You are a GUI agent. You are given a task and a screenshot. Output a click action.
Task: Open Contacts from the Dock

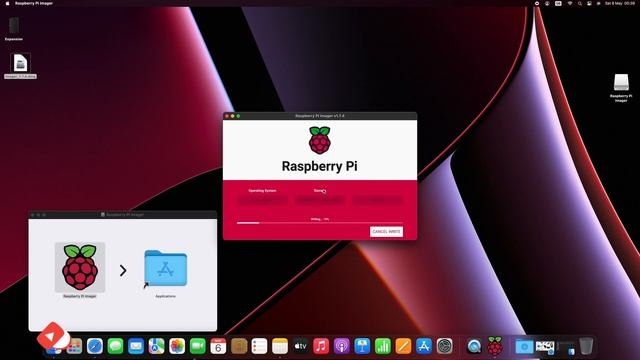tap(239, 347)
